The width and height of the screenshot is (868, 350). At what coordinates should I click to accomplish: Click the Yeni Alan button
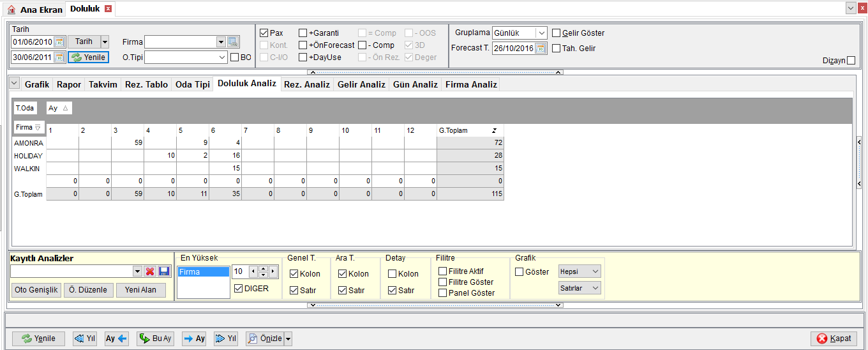(140, 290)
